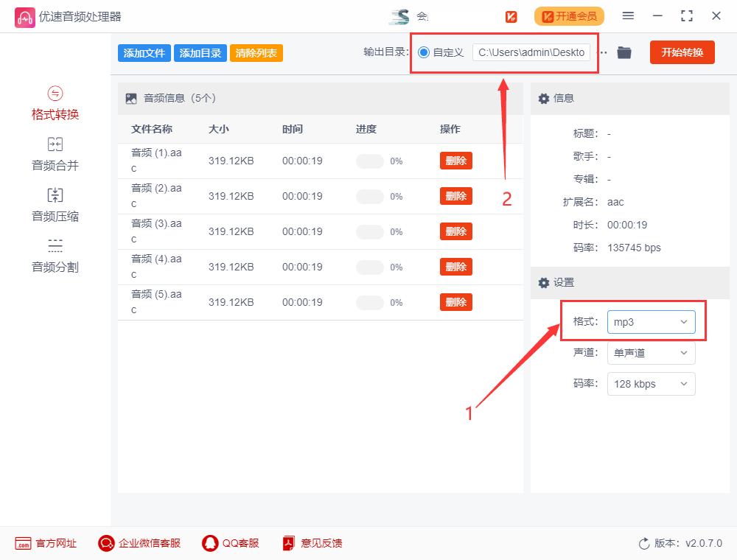This screenshot has height=560, width=737.
Task: Open the 格式 format dropdown showing mp3
Action: point(651,321)
